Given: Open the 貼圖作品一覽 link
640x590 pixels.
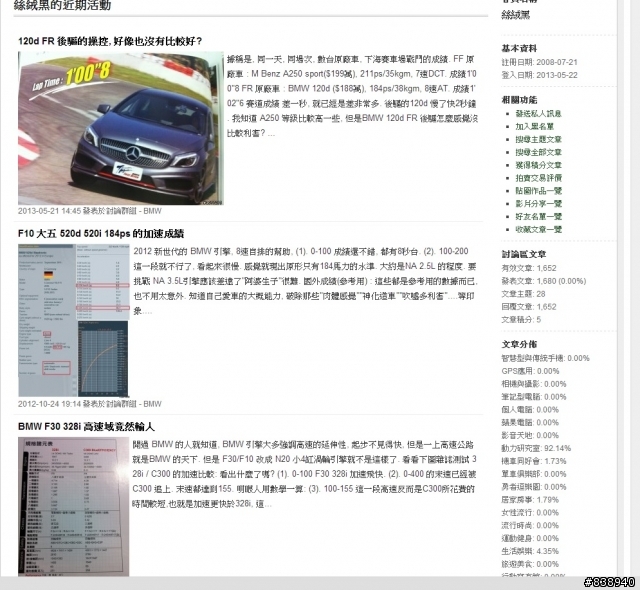Looking at the screenshot, I should (538, 191).
